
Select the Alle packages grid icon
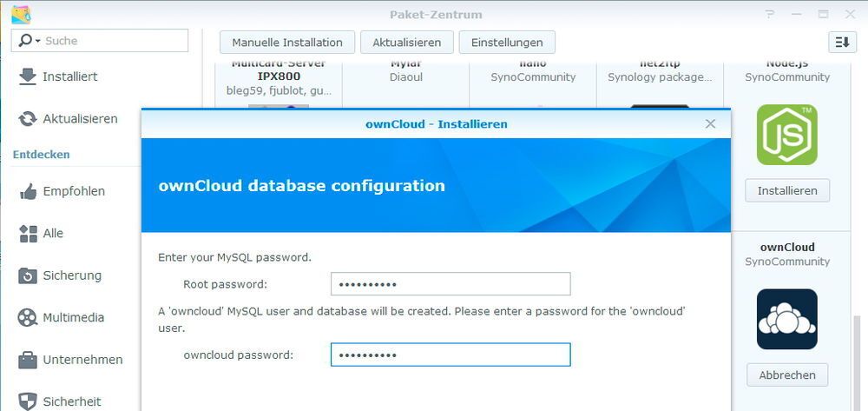tap(28, 233)
